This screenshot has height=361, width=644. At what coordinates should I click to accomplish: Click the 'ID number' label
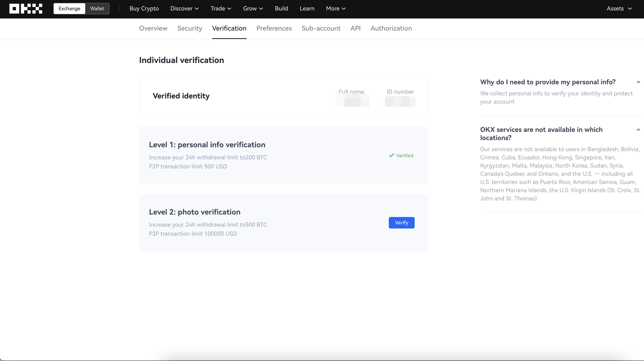[x=400, y=91]
